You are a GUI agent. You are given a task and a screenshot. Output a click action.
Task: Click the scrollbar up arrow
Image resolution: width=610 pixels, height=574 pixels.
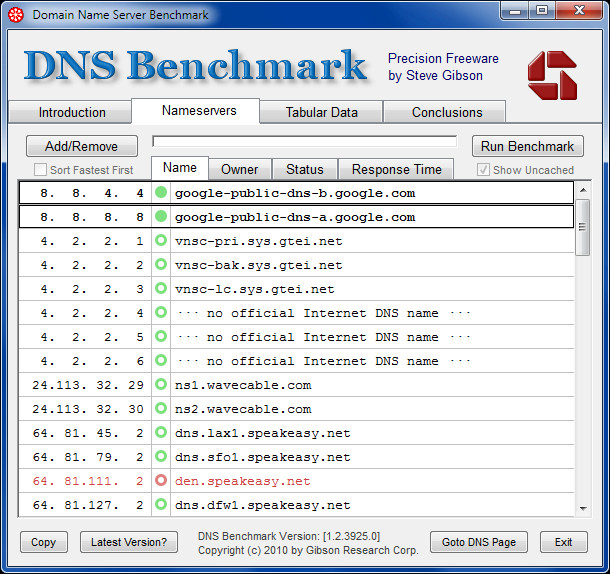point(583,190)
